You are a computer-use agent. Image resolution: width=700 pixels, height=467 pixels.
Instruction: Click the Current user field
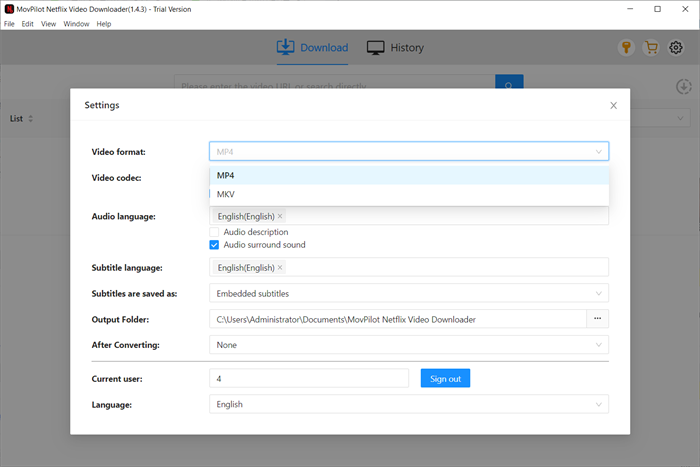click(309, 379)
